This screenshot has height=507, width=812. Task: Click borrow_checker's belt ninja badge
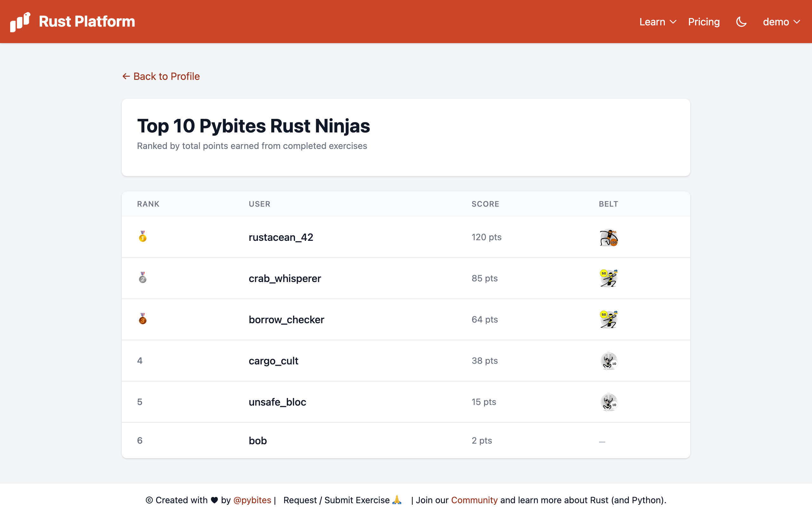(x=608, y=319)
